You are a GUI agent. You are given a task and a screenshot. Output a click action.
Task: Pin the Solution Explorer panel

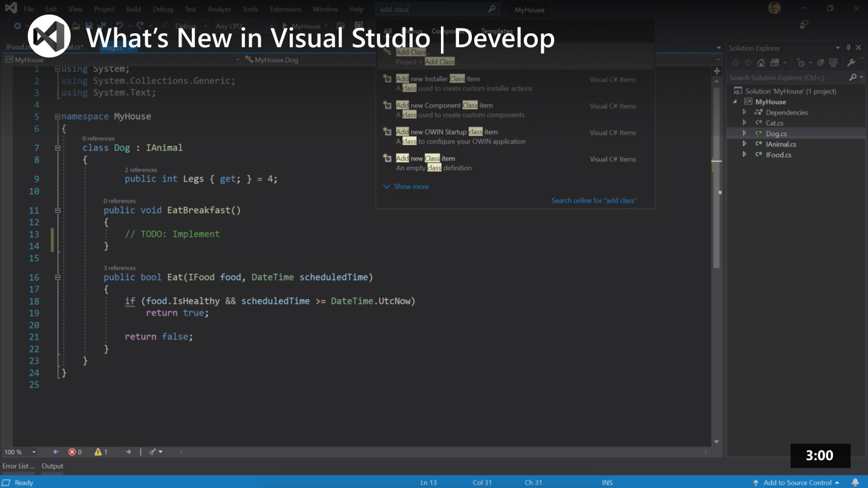(848, 48)
